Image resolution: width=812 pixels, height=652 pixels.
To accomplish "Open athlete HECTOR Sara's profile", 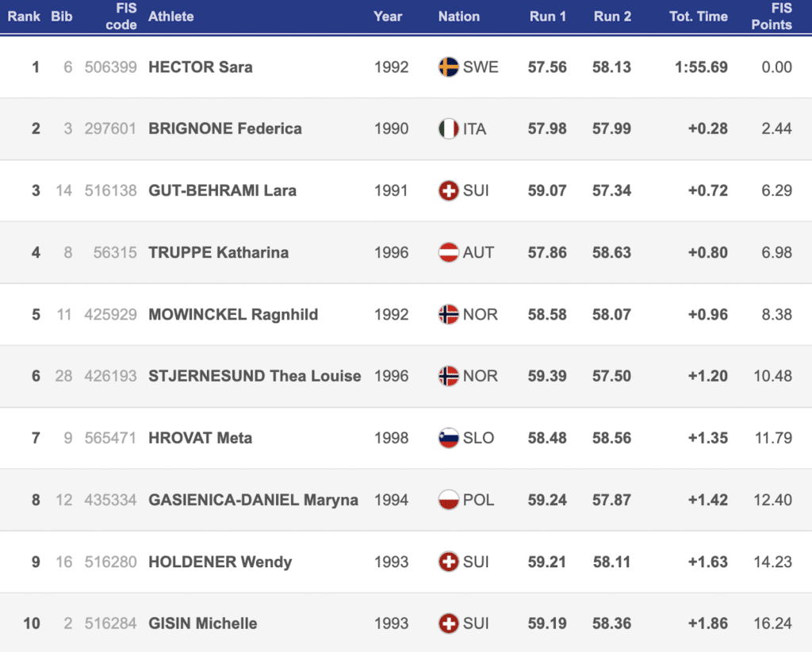I will [201, 67].
